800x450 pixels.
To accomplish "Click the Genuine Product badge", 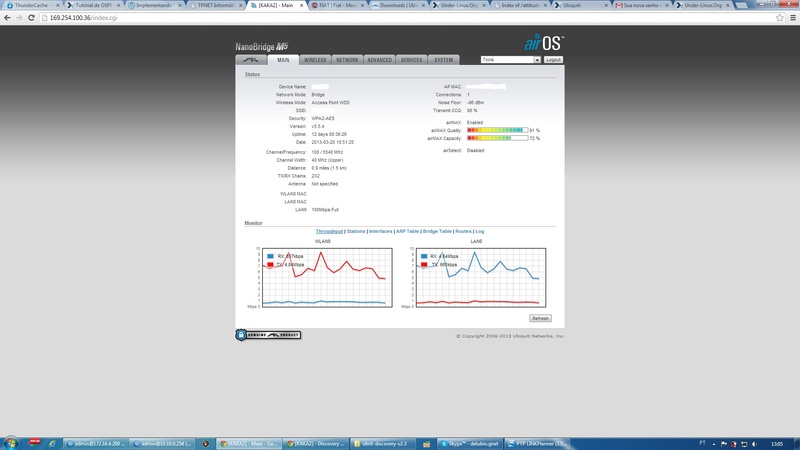I will coord(268,335).
